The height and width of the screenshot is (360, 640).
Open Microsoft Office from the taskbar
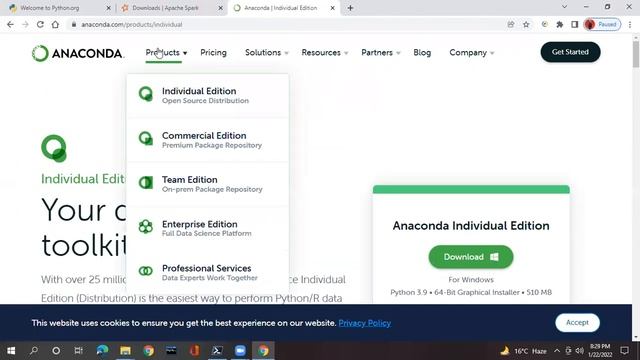(x=194, y=351)
